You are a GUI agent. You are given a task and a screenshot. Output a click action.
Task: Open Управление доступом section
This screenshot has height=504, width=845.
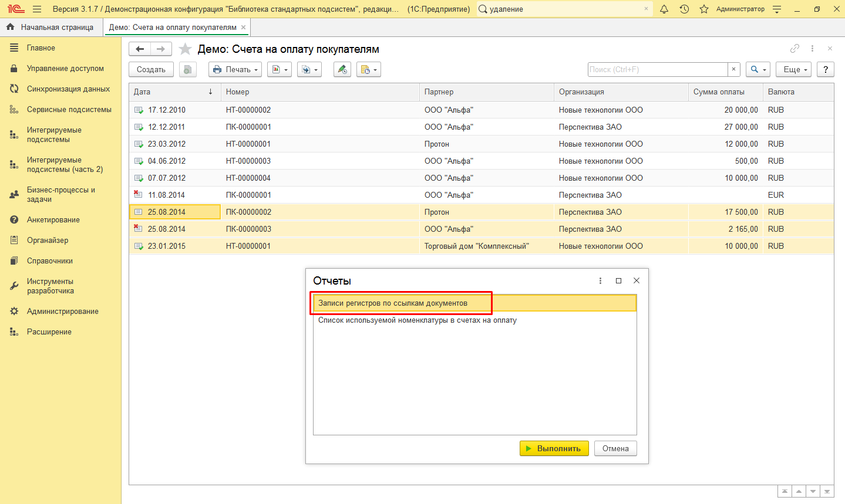point(65,69)
